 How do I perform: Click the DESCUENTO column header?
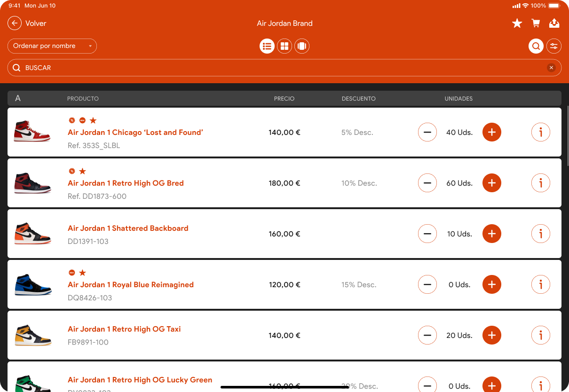click(359, 99)
